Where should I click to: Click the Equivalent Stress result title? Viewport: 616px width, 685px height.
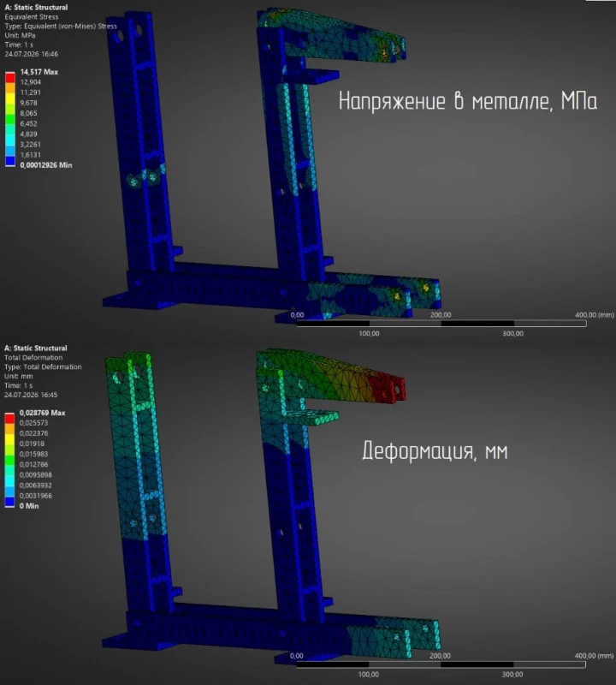pyautogui.click(x=32, y=16)
